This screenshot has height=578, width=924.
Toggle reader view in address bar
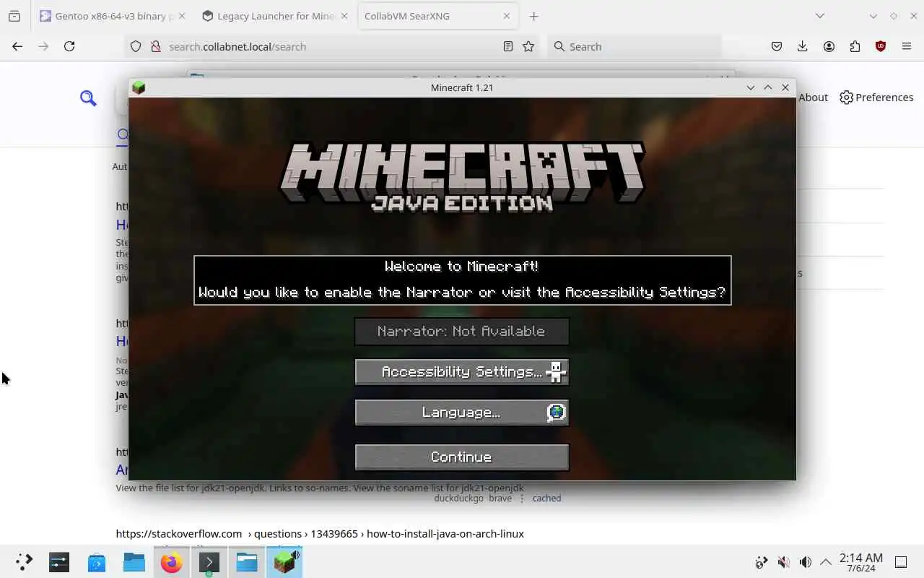508,46
